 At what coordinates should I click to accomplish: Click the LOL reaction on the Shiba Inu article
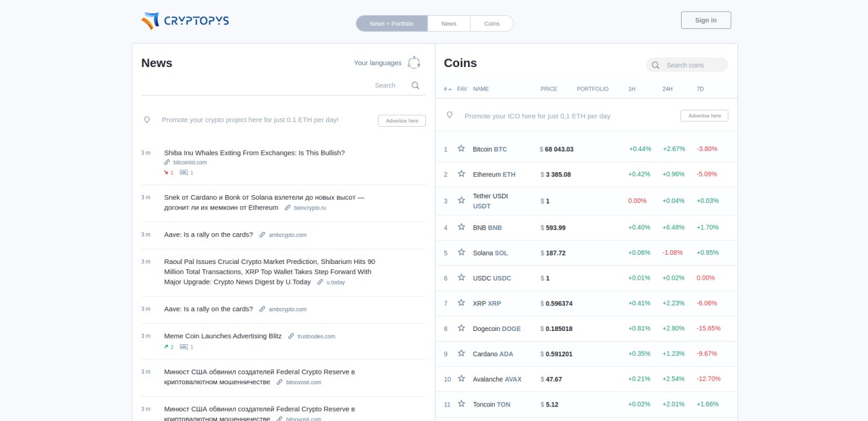pos(184,173)
